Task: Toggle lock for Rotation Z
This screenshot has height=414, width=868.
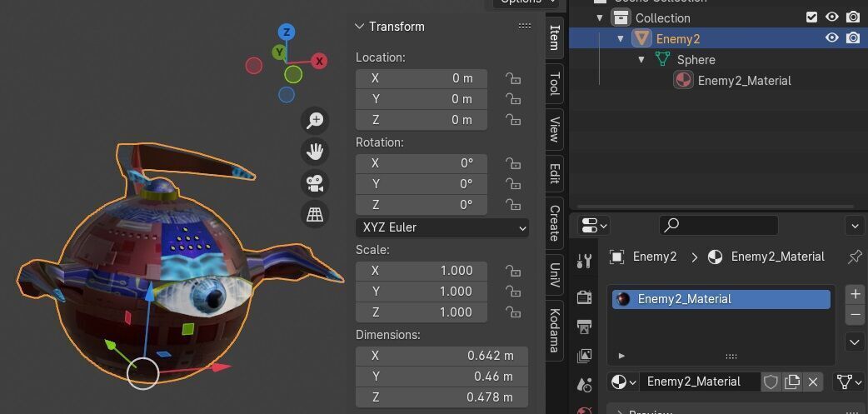Action: 513,205
